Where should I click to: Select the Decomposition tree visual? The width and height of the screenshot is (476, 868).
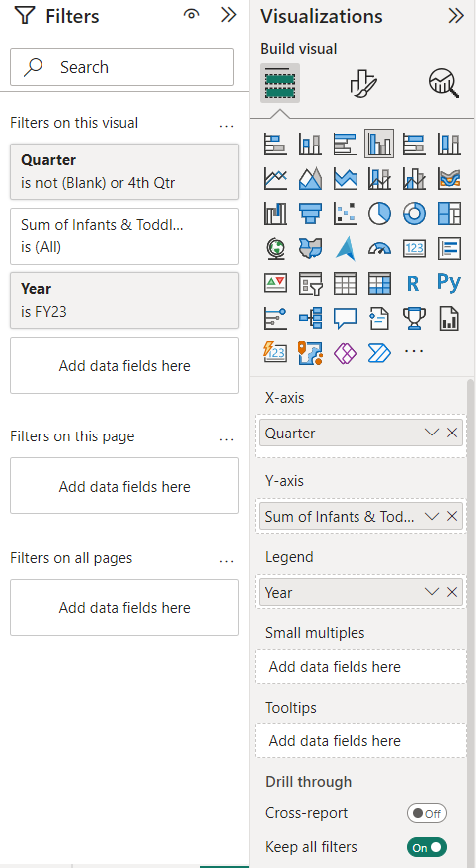tap(310, 318)
